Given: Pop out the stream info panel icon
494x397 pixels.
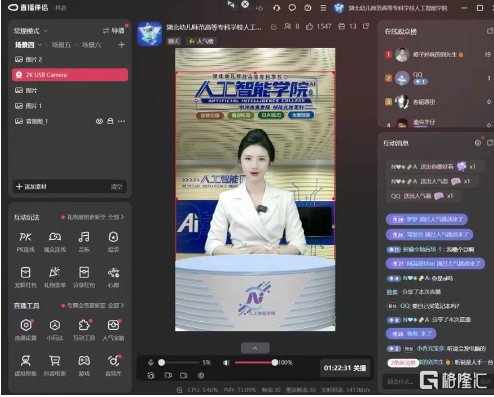Looking at the screenshot, I should [366, 26].
